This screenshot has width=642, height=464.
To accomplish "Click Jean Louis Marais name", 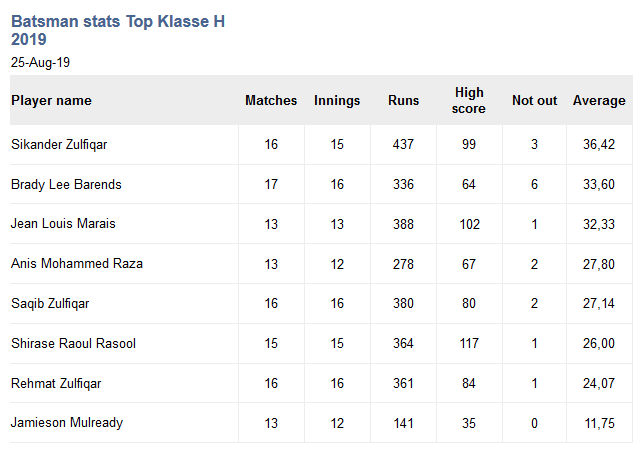I will [x=63, y=224].
